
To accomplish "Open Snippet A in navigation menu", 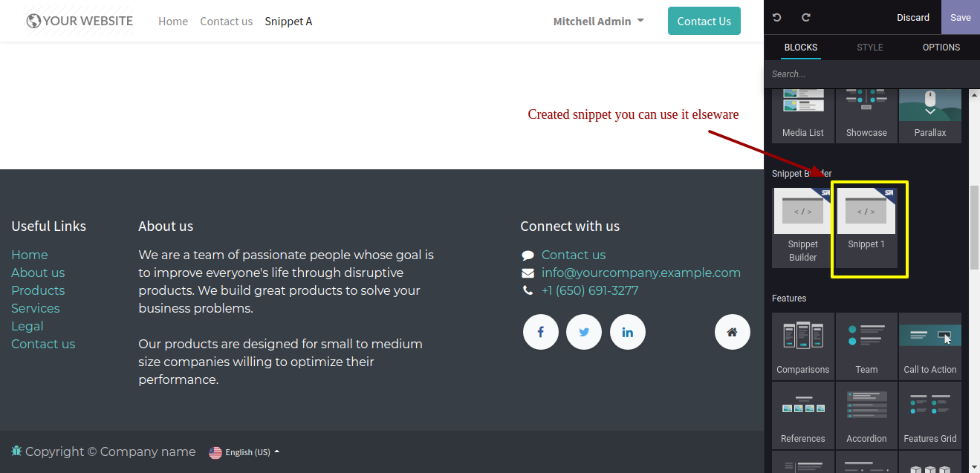I will (288, 22).
